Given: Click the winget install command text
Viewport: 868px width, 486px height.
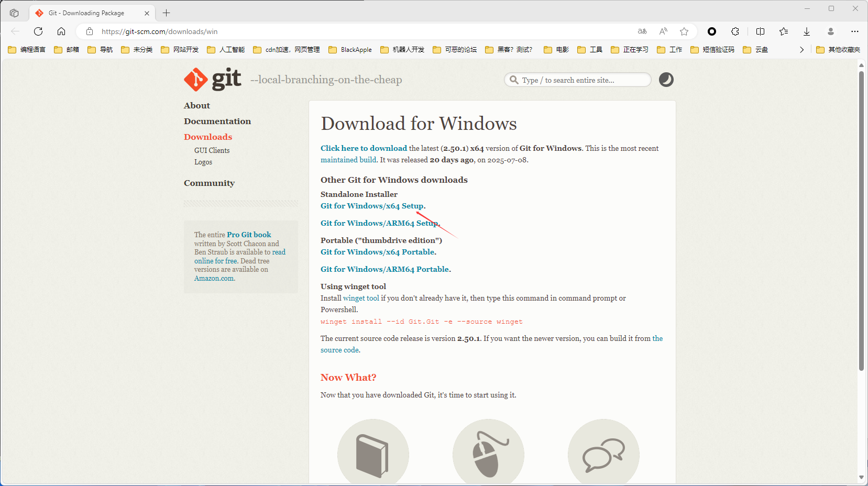Looking at the screenshot, I should point(421,322).
